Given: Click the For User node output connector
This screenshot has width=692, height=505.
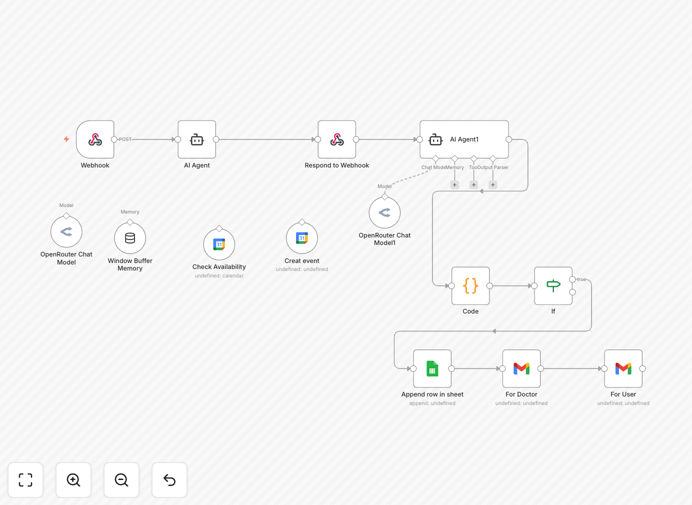Looking at the screenshot, I should click(x=642, y=369).
